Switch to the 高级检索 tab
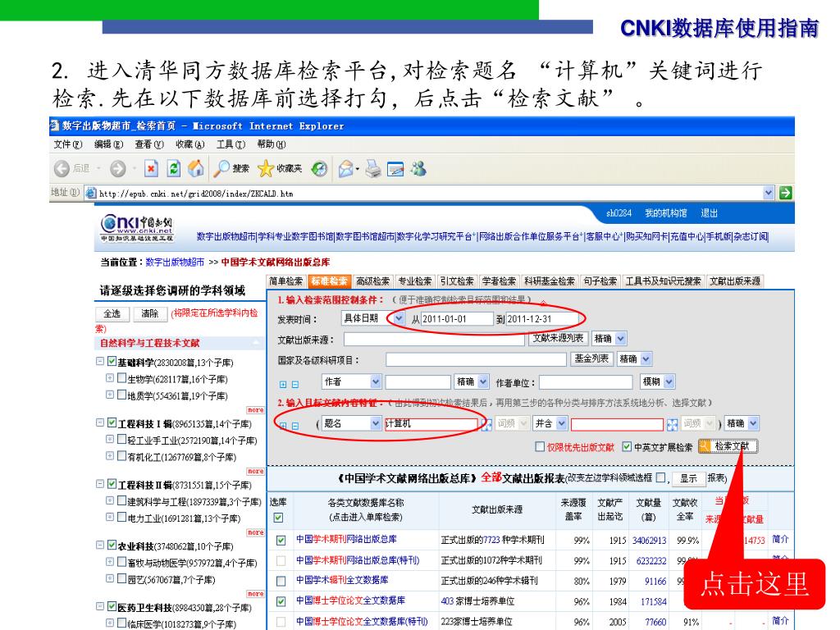 pos(373,281)
